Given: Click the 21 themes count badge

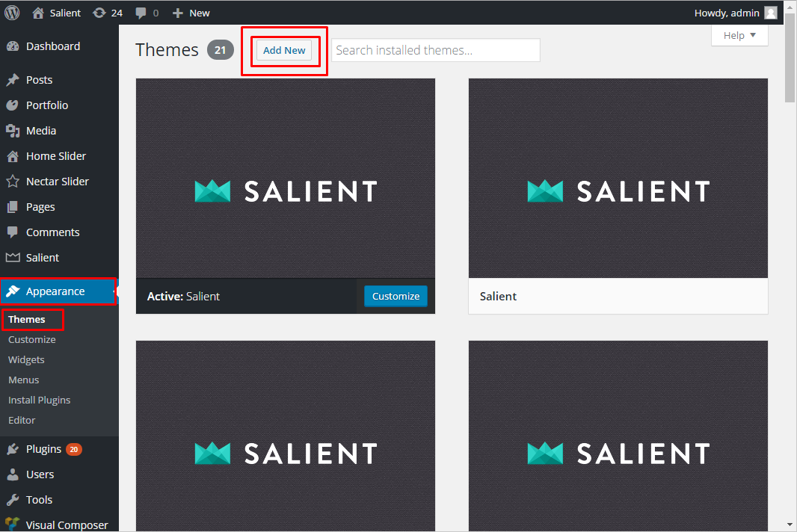Looking at the screenshot, I should point(220,50).
